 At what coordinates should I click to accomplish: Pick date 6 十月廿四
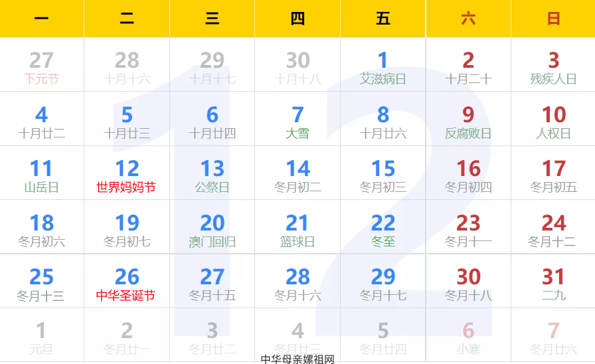(x=212, y=119)
